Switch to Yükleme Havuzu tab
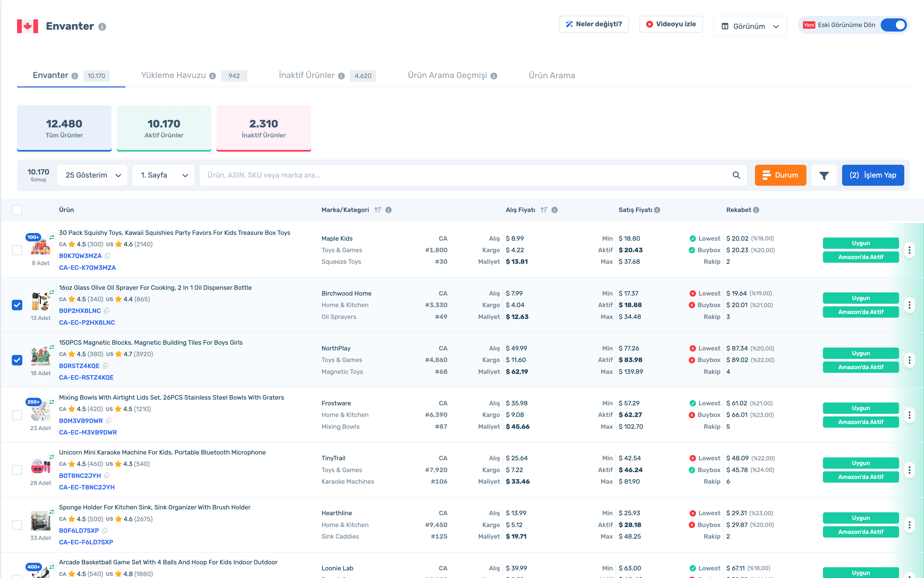 click(x=194, y=76)
